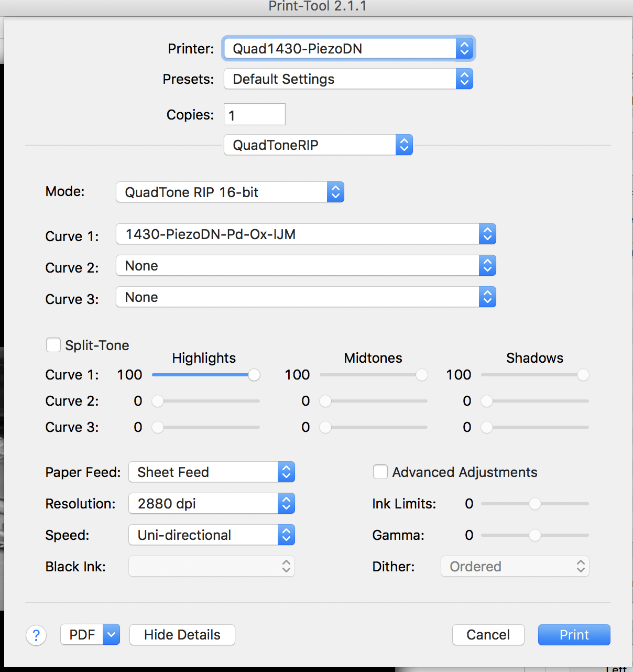The height and width of the screenshot is (672, 633).
Task: Open the Printer selection dropdown
Action: point(348,49)
